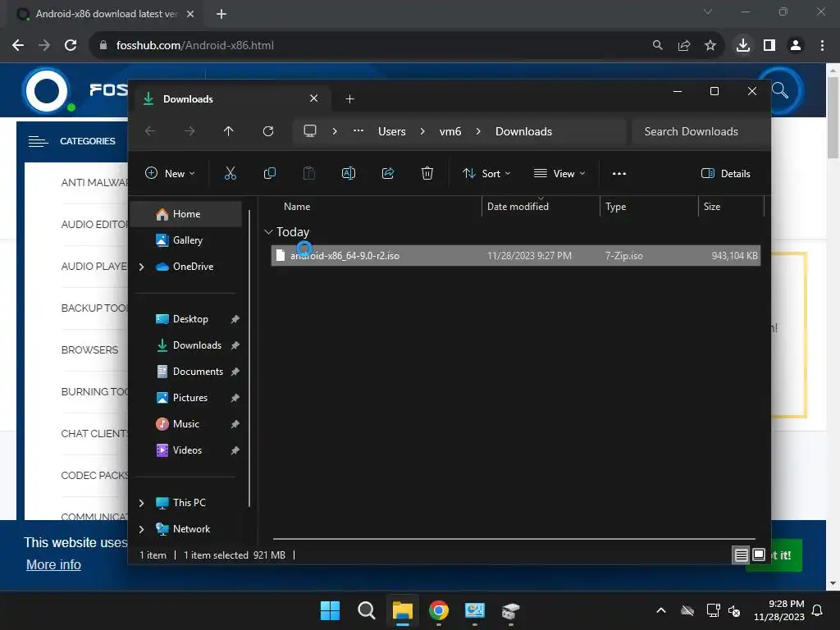Click the This PC monitor icon in address bar
Viewport: 840px width, 630px height.
[309, 131]
